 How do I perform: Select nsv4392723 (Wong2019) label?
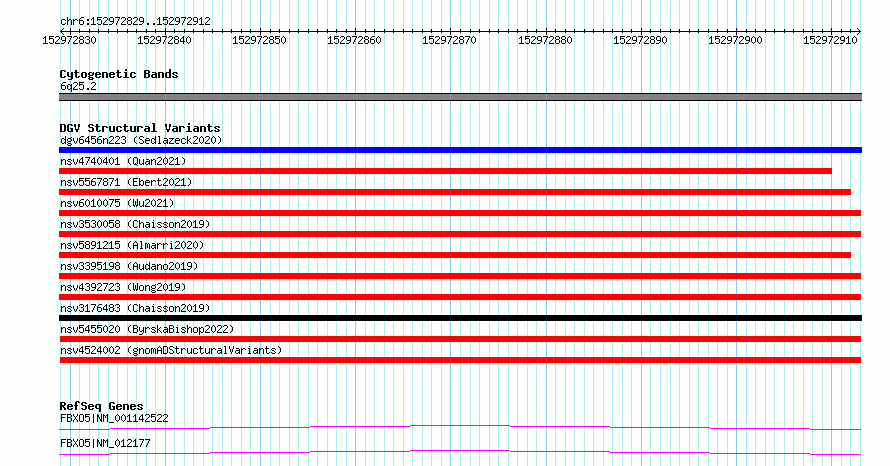coord(123,287)
